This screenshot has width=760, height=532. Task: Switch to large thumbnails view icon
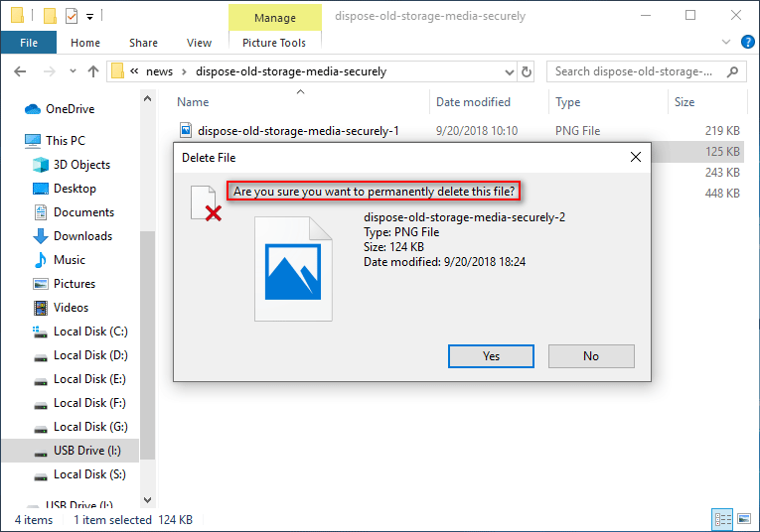pyautogui.click(x=744, y=519)
